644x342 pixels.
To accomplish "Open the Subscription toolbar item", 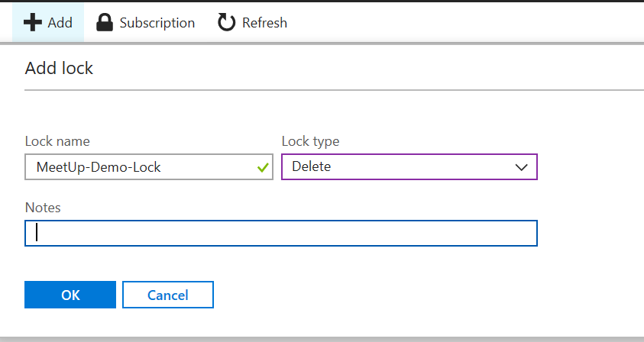I will click(157, 22).
